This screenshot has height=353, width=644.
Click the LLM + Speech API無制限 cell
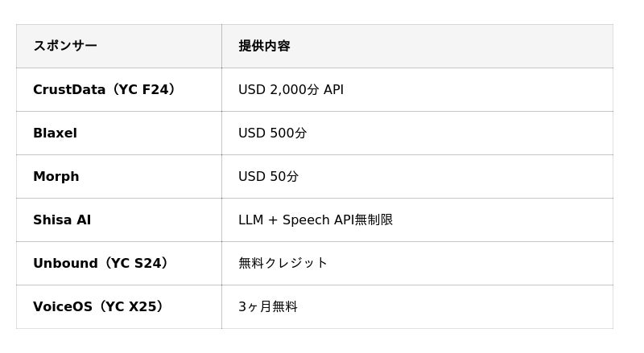[316, 220]
